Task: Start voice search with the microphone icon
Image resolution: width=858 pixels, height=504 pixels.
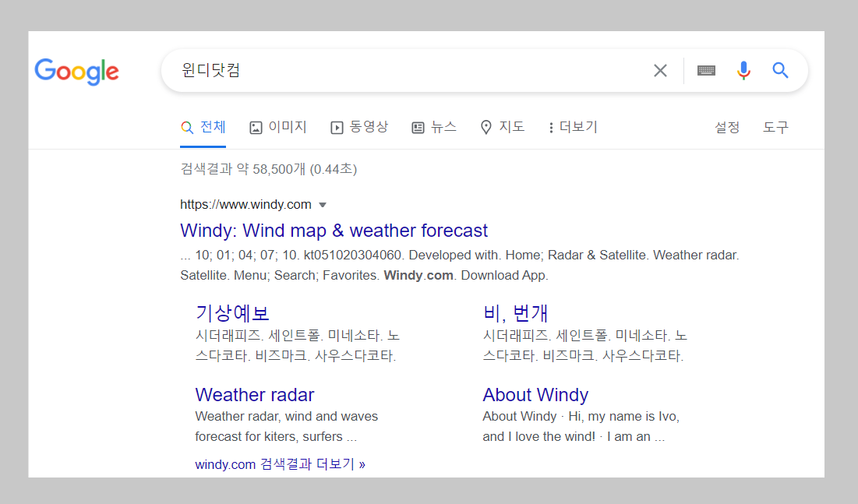Action: [743, 70]
